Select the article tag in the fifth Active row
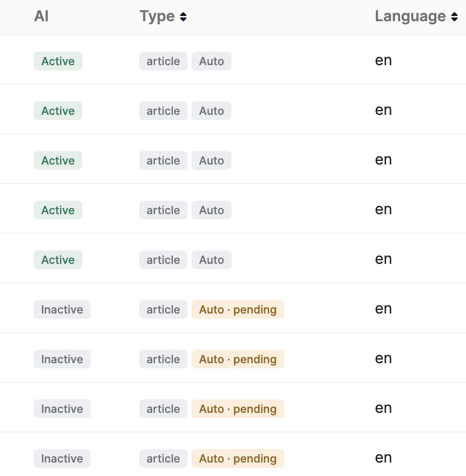Screen dimensions: 466x476 163,260
